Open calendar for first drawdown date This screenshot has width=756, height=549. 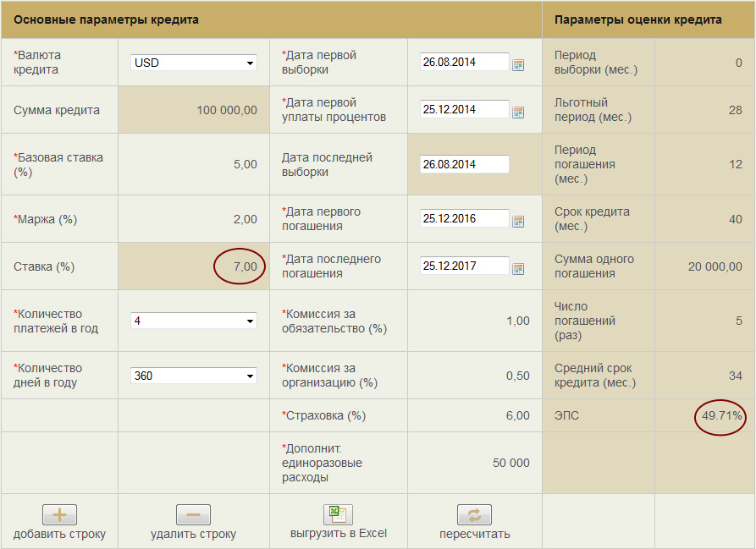[518, 65]
